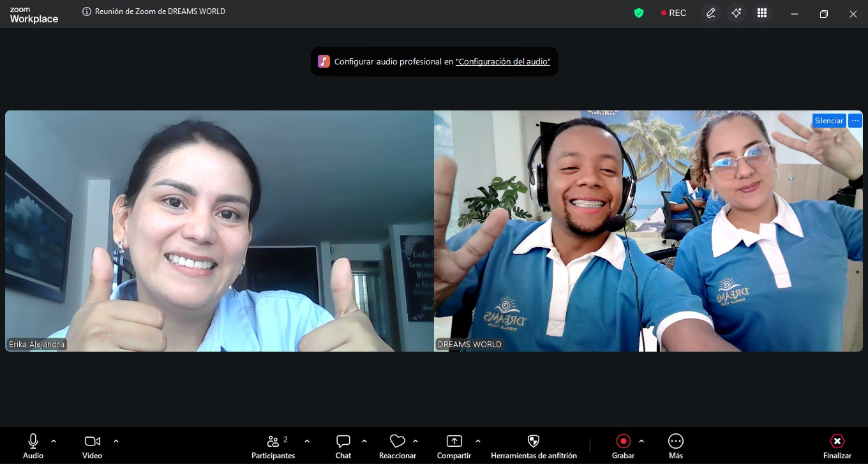This screenshot has height=464, width=868.
Task: Open Herramientas de anfitrión shield
Action: (x=534, y=446)
